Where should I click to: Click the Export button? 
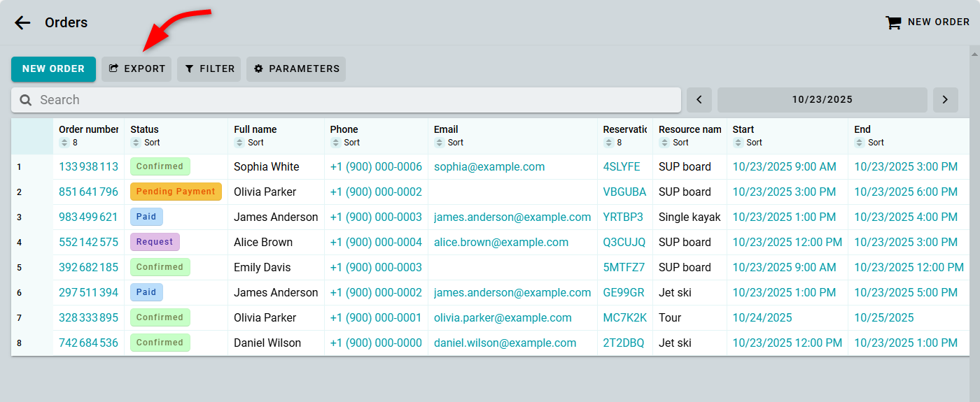tap(136, 69)
